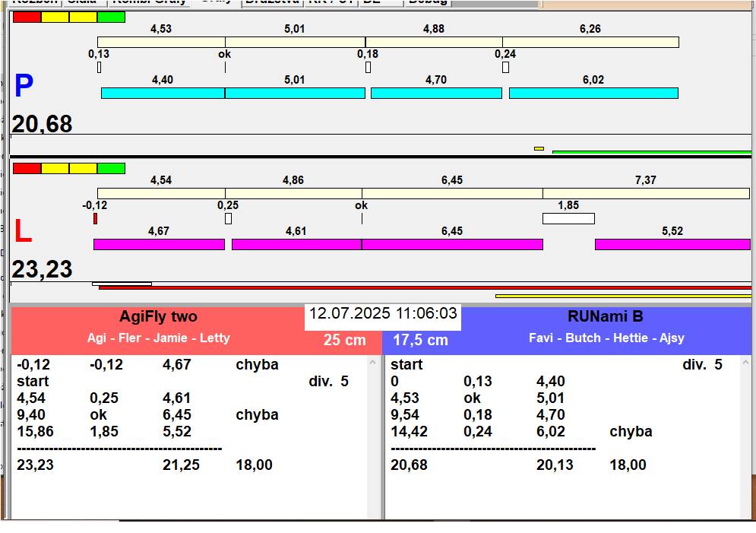The width and height of the screenshot is (756, 533).
Task: Click the 20,13 net time in RUNami list
Action: (555, 465)
